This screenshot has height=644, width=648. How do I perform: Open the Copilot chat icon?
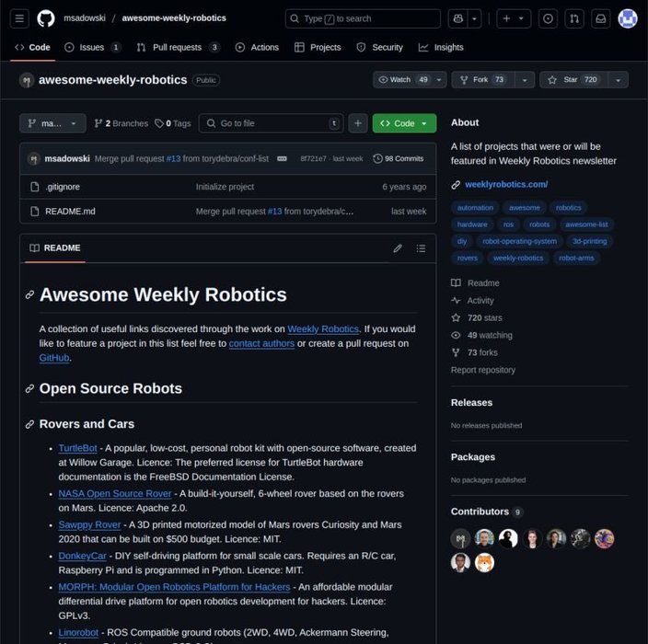click(x=457, y=18)
